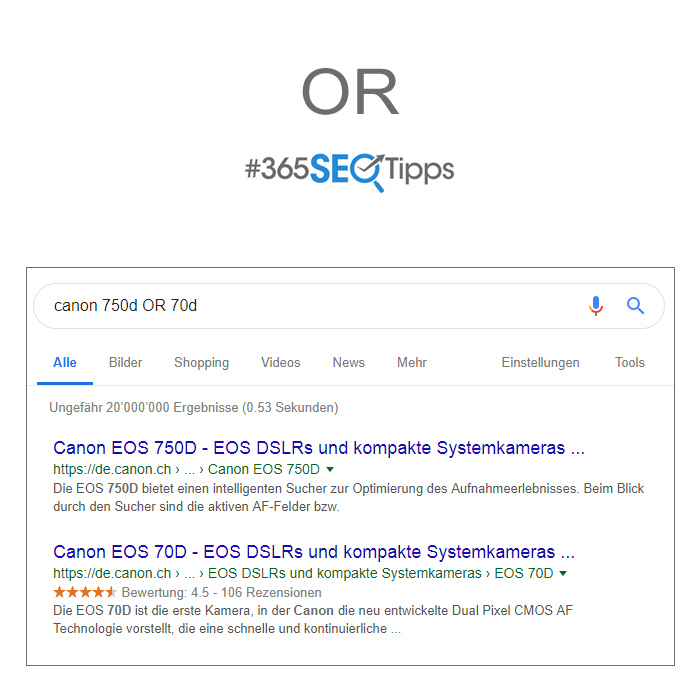Image resolution: width=700 pixels, height=700 pixels.
Task: Open the Videos tab
Action: 280,362
